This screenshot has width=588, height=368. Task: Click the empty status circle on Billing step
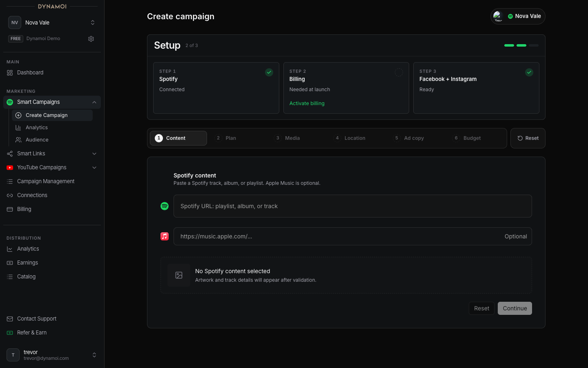(x=399, y=72)
